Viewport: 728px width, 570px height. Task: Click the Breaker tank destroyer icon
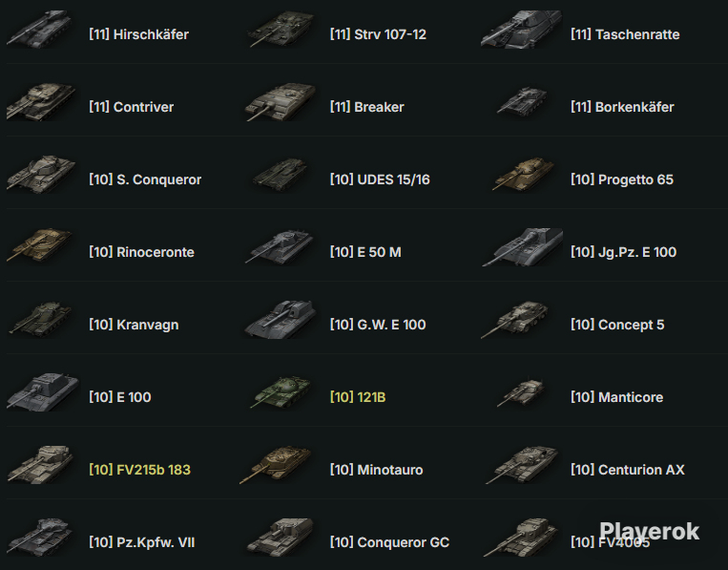[x=281, y=102]
